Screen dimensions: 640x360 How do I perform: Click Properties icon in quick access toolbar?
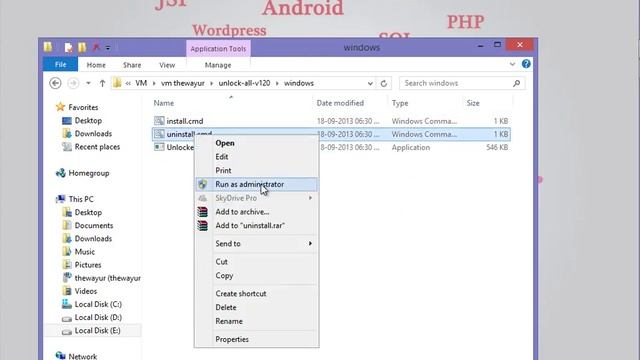pos(68,47)
